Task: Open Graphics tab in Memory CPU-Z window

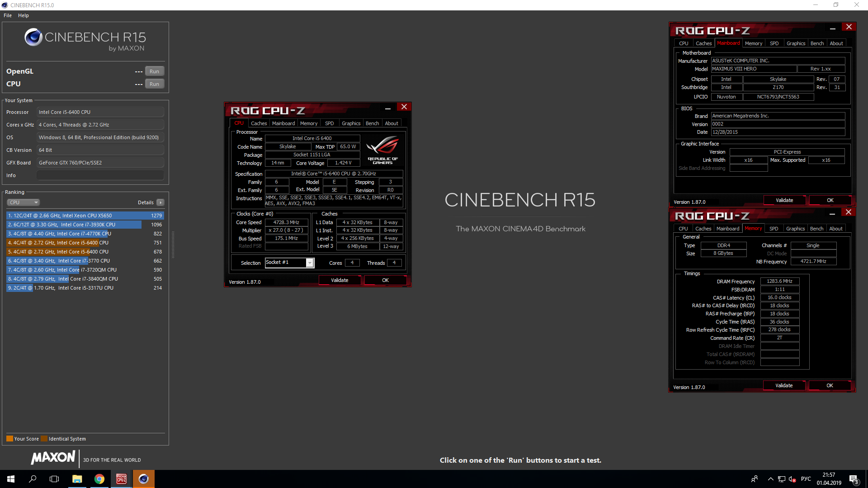Action: point(796,229)
